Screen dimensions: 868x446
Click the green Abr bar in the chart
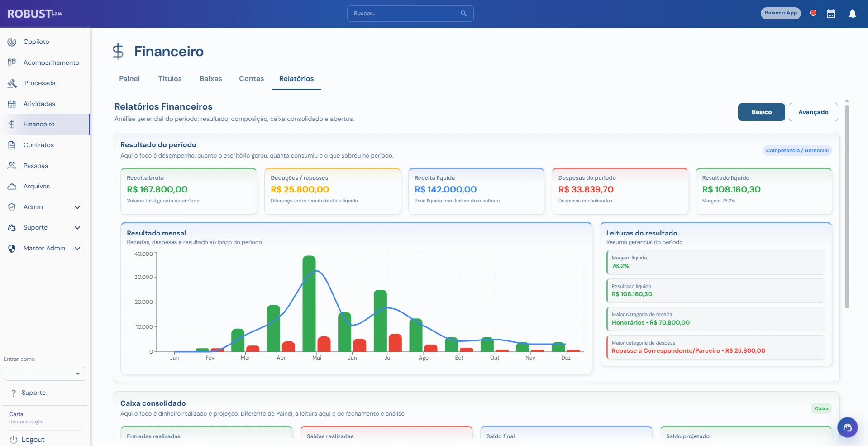pos(273,328)
